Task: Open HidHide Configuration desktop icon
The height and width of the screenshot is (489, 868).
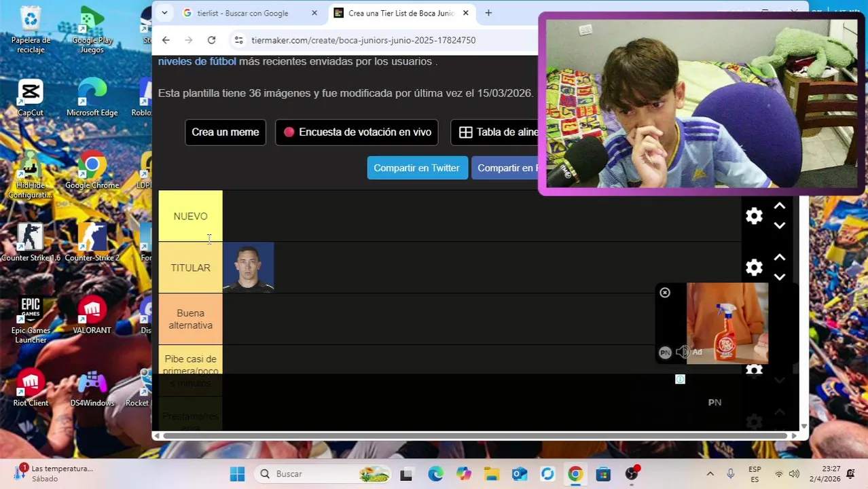Action: (31, 175)
